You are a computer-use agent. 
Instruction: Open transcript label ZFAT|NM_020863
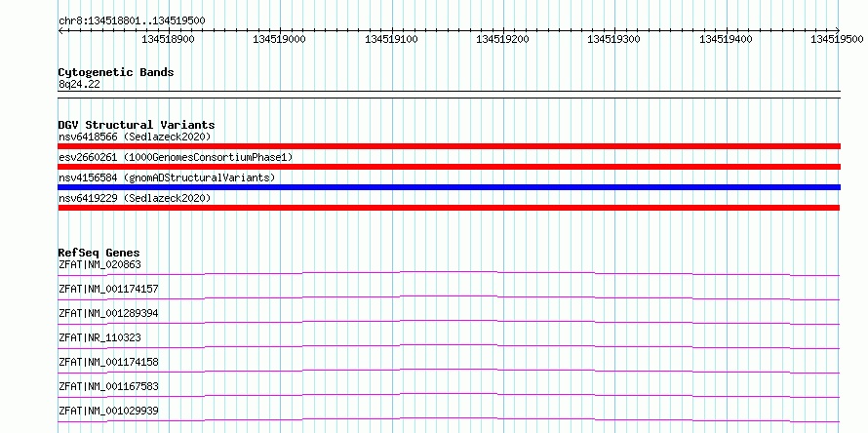(x=99, y=264)
